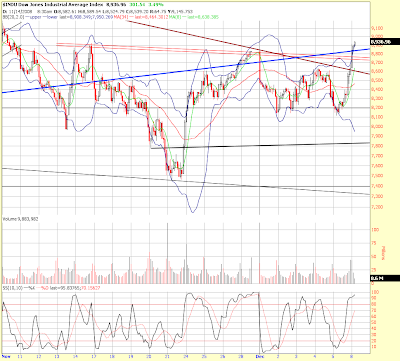The height and width of the screenshot is (361, 400).
Task: Click the 8,100 price axis label
Action: [x=377, y=117]
